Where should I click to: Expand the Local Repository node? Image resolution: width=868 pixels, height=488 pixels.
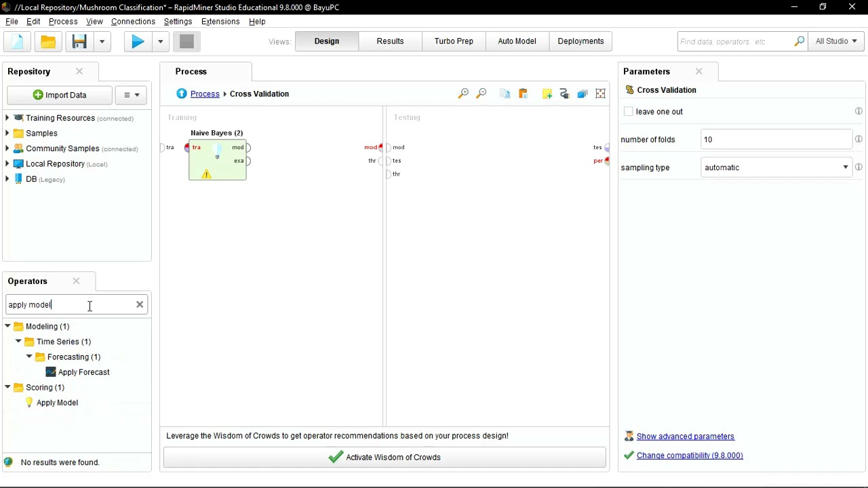click(x=7, y=164)
